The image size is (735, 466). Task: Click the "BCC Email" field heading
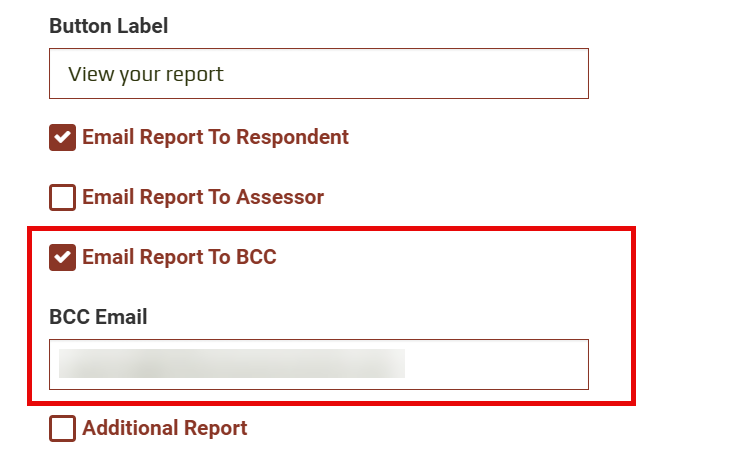coord(98,318)
